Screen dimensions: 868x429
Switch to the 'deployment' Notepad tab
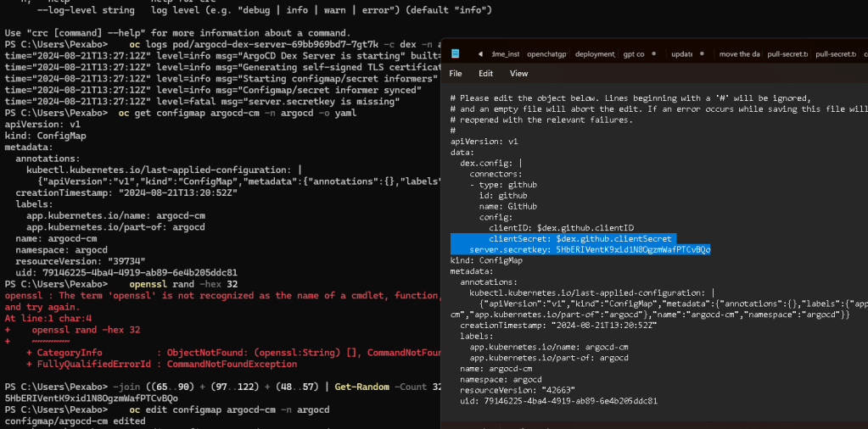click(595, 53)
